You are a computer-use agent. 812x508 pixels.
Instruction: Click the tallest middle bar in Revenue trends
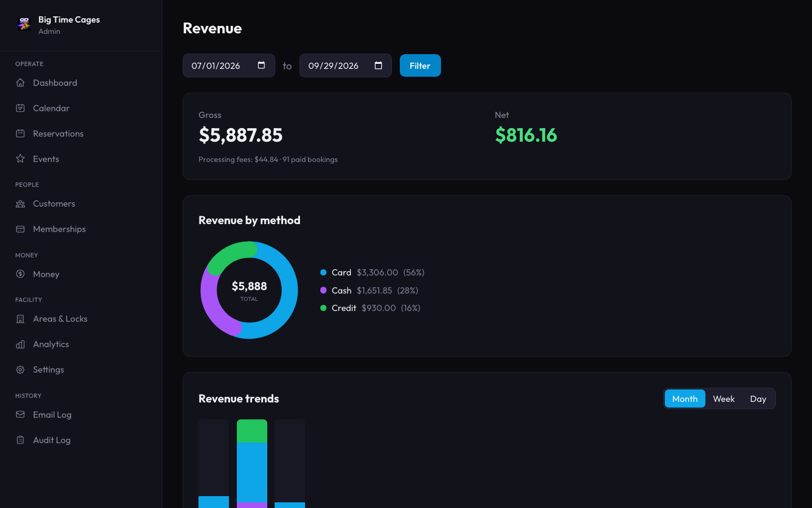click(x=252, y=464)
